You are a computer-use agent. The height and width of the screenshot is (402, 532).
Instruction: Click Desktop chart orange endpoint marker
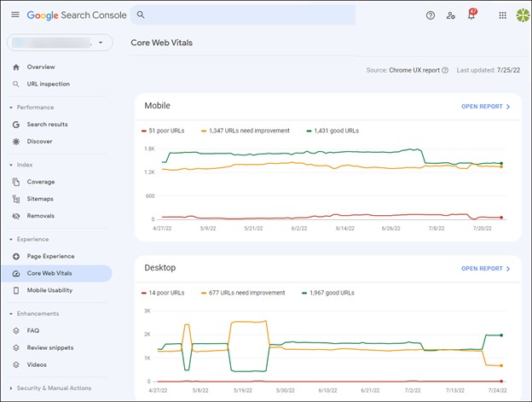501,365
